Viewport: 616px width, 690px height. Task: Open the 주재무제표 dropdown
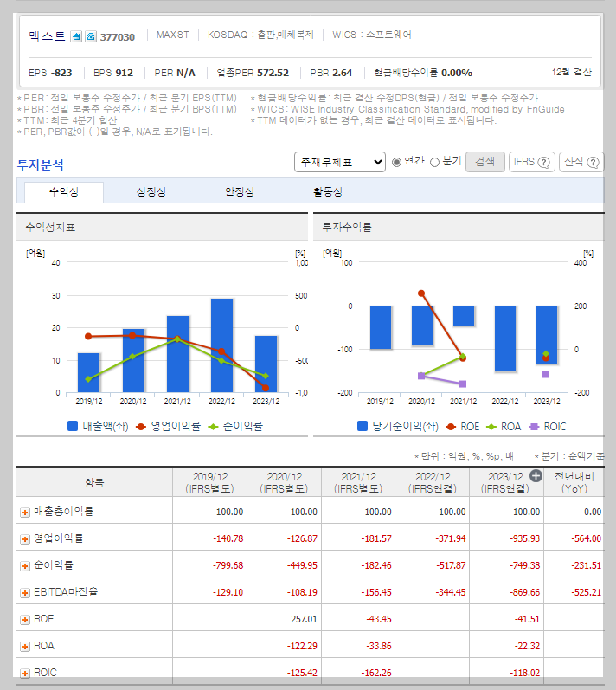click(340, 162)
